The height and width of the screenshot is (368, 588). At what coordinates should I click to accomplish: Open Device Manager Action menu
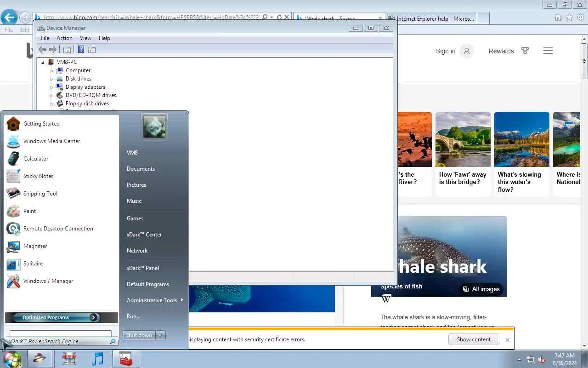click(x=64, y=38)
